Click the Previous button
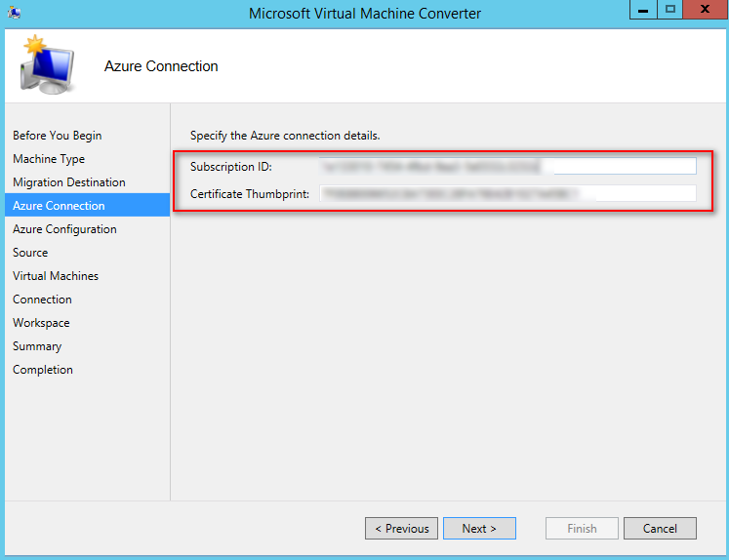 click(401, 529)
